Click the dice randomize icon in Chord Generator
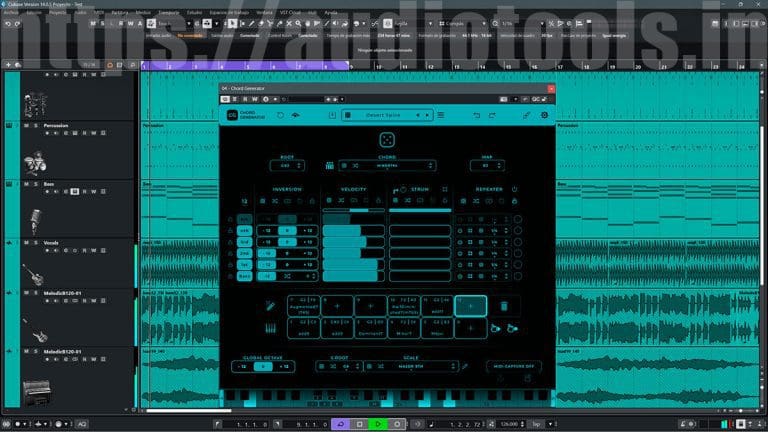768x432 pixels. click(x=387, y=140)
